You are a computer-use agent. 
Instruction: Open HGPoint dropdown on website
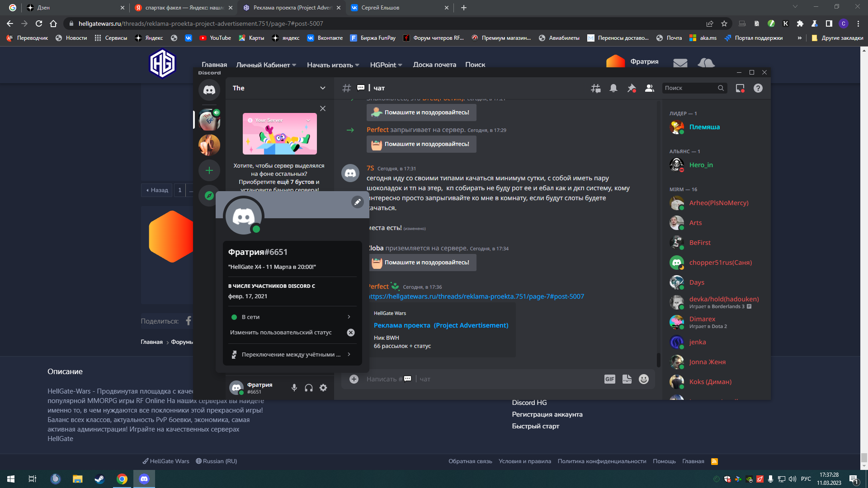(x=386, y=65)
